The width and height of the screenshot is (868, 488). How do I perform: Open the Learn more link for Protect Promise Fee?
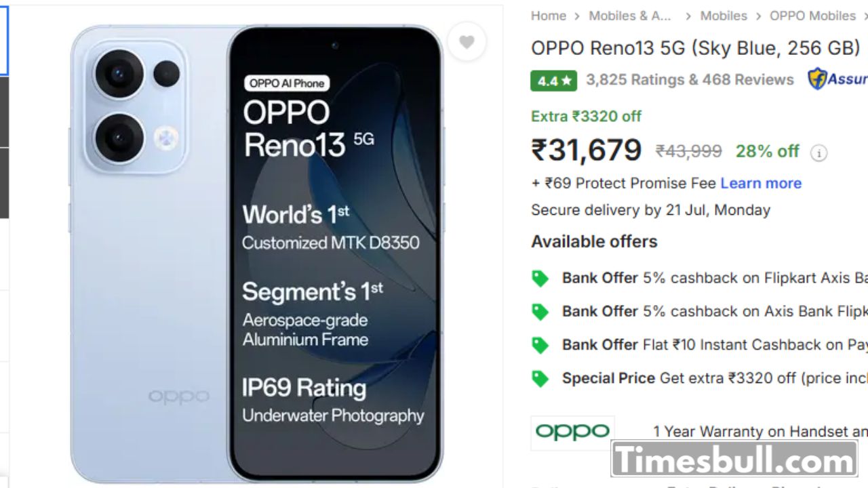pyautogui.click(x=760, y=183)
